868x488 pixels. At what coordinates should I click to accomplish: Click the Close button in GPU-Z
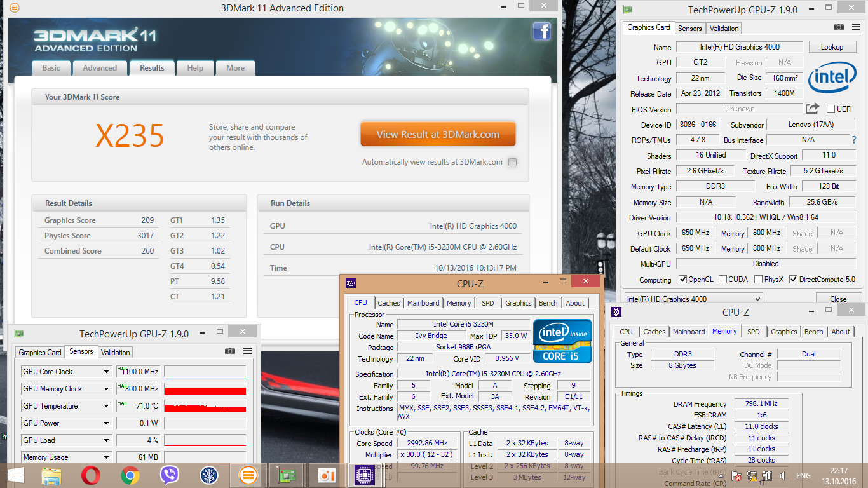coord(838,299)
